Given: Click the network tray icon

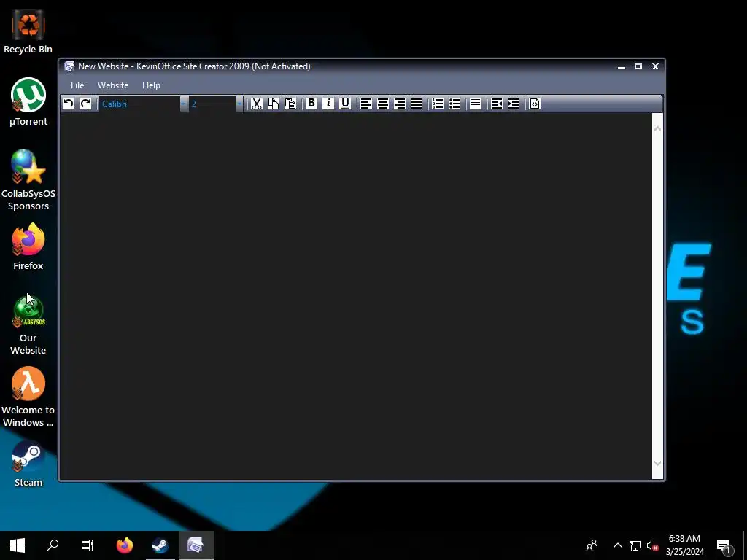Looking at the screenshot, I should [635, 545].
